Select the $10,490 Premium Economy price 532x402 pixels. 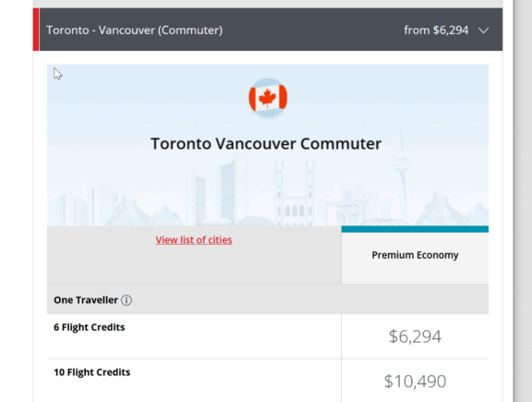[x=415, y=382]
